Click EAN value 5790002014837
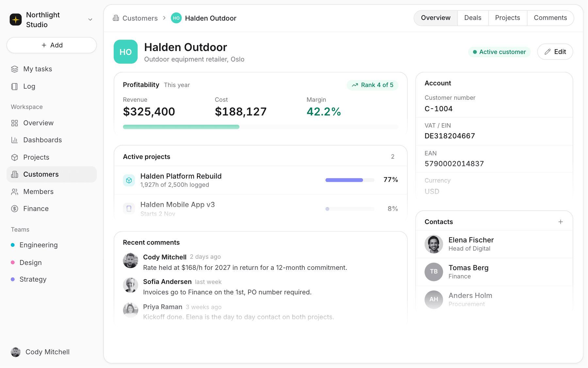The image size is (588, 368). (454, 164)
